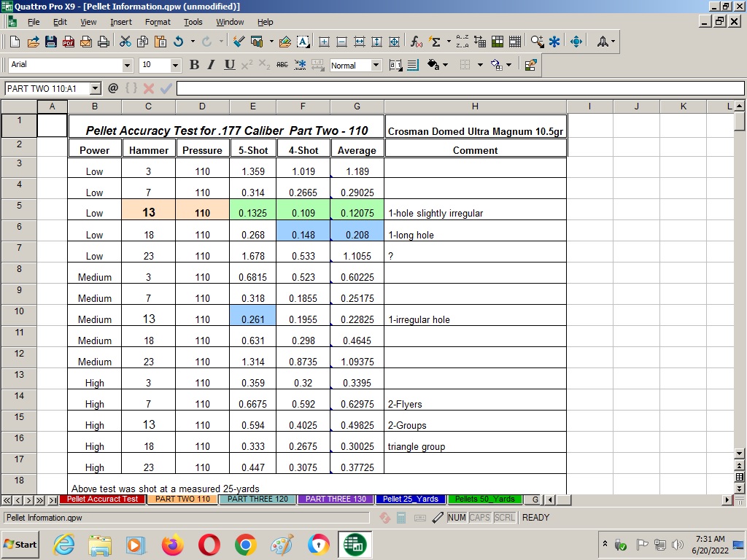This screenshot has height=560, width=747.
Task: Click in the formula input line
Action: (x=460, y=88)
